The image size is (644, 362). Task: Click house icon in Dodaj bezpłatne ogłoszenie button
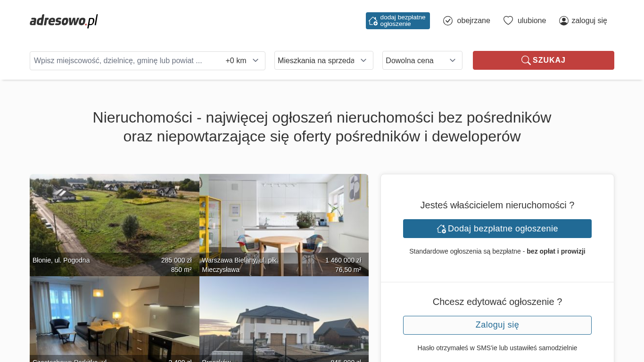coord(441,229)
